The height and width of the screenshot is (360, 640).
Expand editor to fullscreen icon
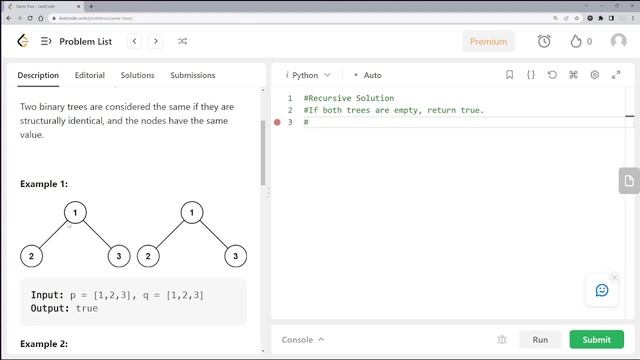coord(616,75)
